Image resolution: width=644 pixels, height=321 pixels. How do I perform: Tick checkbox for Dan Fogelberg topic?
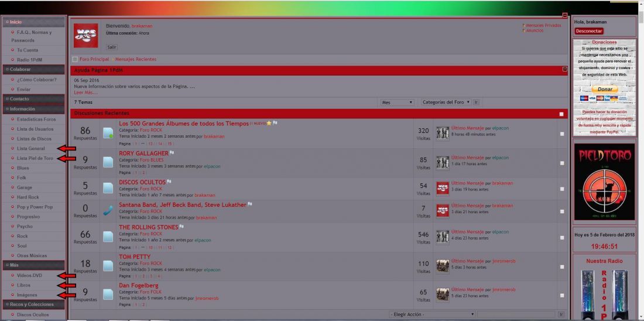(562, 295)
